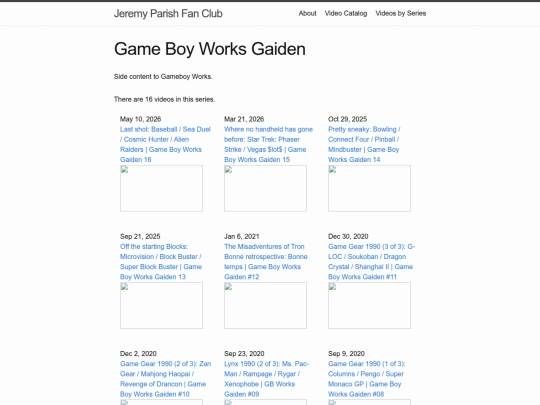Open the Game Gear 1990 (3 of 3) link

(372, 261)
